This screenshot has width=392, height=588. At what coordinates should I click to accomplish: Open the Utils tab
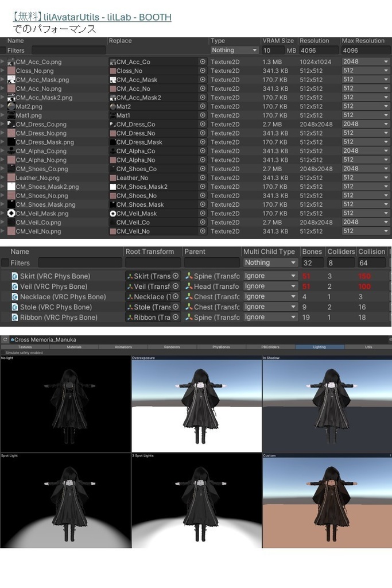pos(368,347)
